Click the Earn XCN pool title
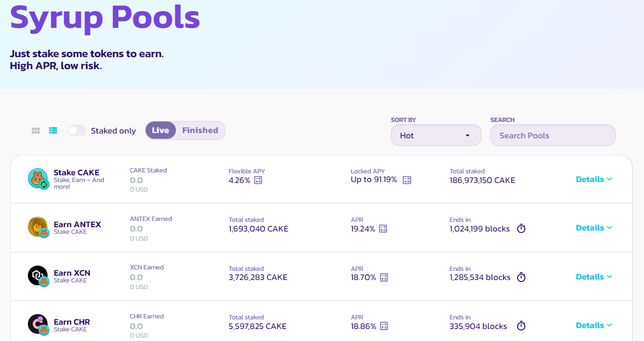The image size is (644, 341). (x=72, y=273)
